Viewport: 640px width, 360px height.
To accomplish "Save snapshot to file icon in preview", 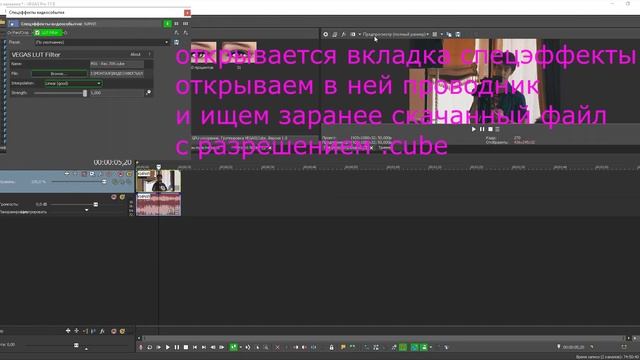I will point(458,35).
